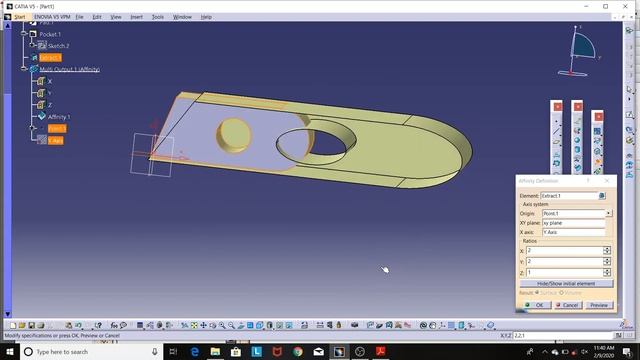The width and height of the screenshot is (640, 360).
Task: Click the New document icon in bottom toolbar
Action: (13, 325)
